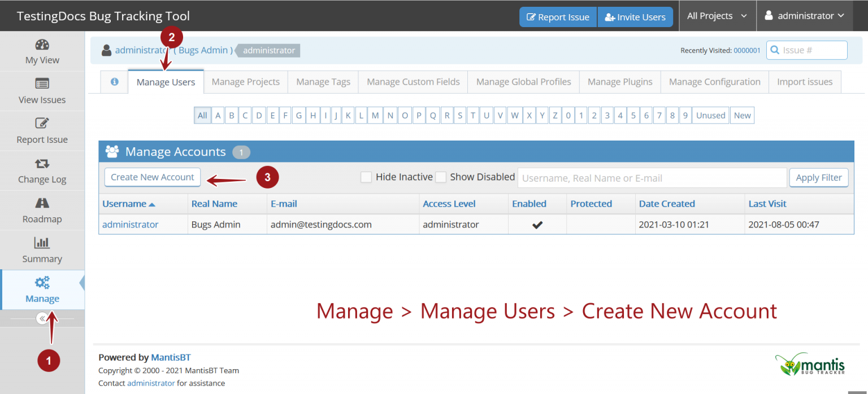
Task: Enable the Hide Inactive checkbox
Action: point(366,177)
